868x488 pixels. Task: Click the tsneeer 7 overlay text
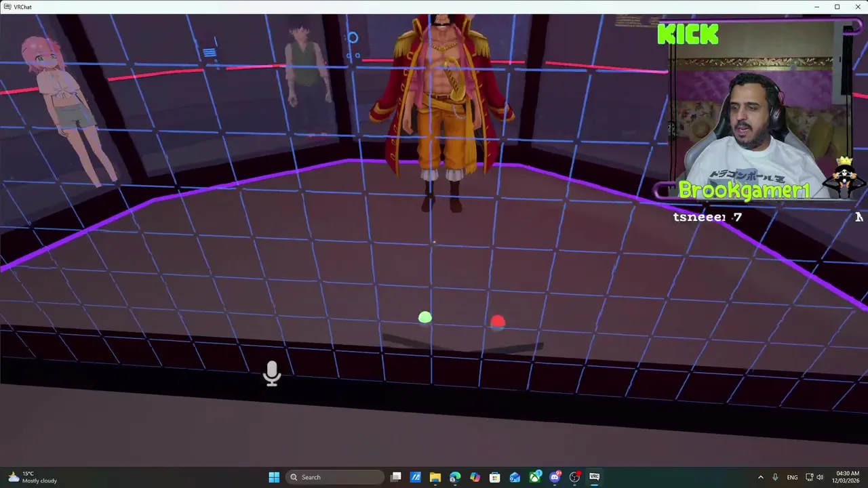[707, 217]
